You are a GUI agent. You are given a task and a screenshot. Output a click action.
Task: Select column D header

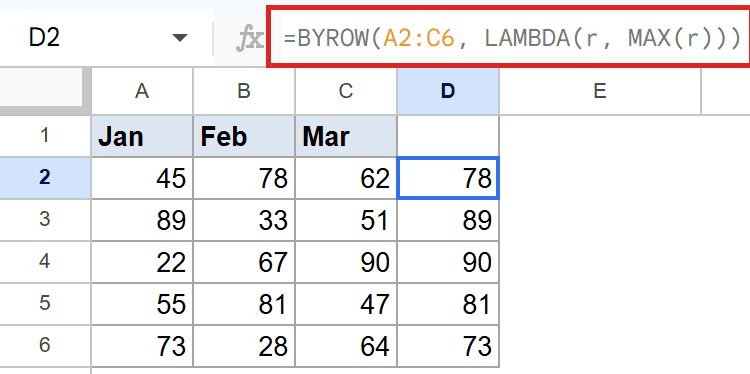[448, 91]
